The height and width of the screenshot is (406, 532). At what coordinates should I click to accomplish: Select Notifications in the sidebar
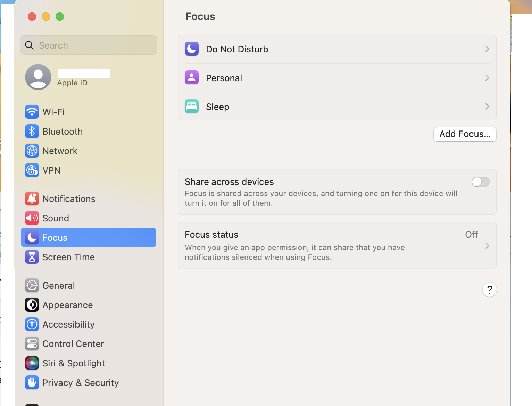click(89, 198)
